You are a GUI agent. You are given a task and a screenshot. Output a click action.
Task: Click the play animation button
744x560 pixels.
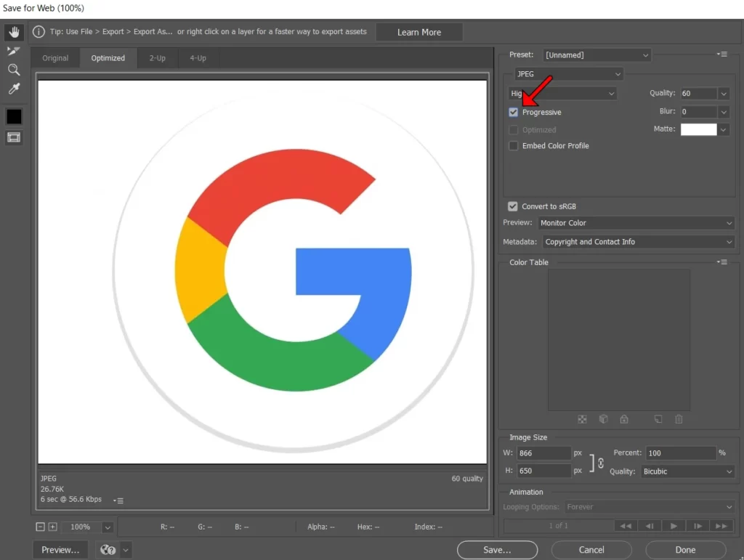pos(674,526)
